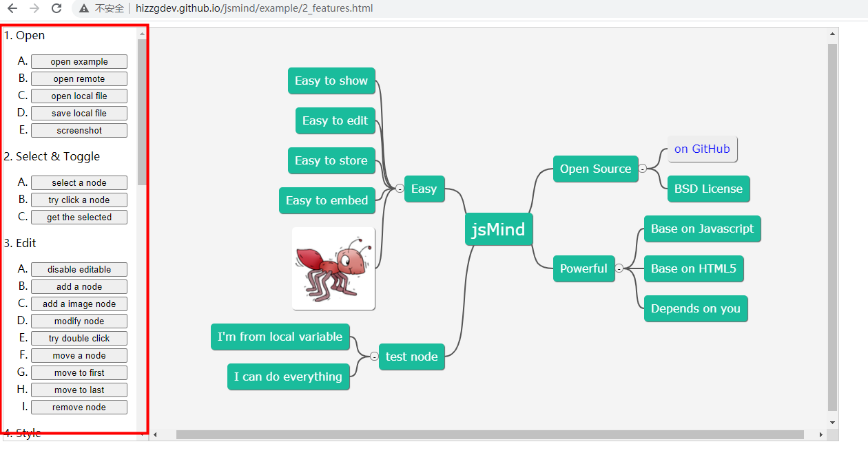Click the browser address bar URL
The height and width of the screenshot is (455, 868).
[x=254, y=8]
